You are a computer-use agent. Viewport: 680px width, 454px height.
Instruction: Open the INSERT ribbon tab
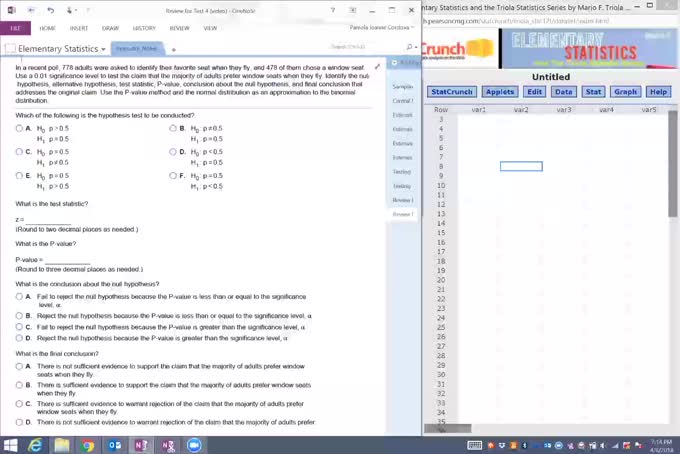pyautogui.click(x=79, y=28)
